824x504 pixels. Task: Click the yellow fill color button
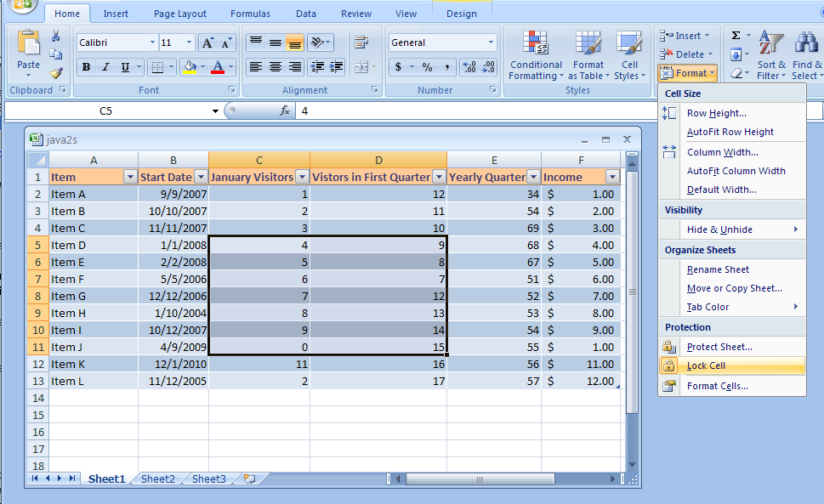pos(189,67)
